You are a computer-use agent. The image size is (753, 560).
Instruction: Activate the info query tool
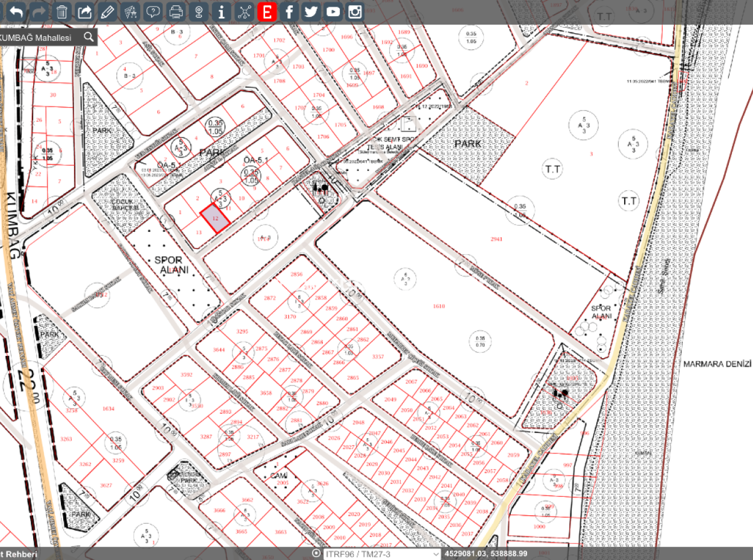tap(221, 11)
